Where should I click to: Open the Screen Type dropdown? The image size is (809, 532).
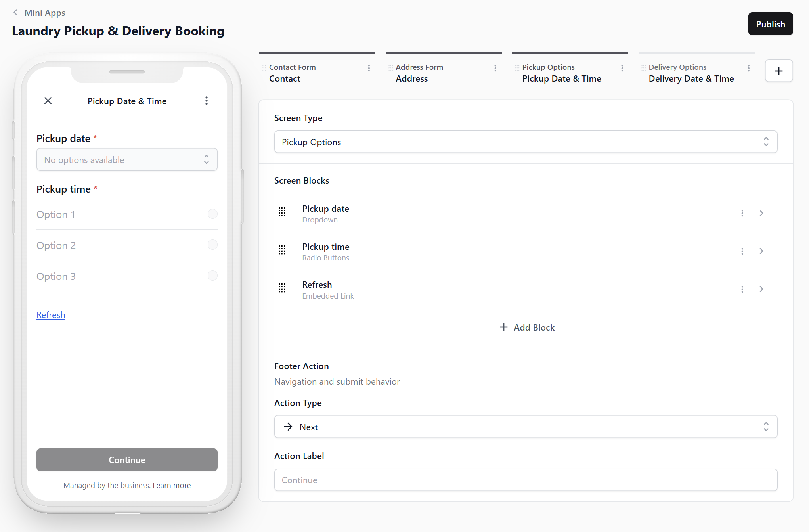525,142
